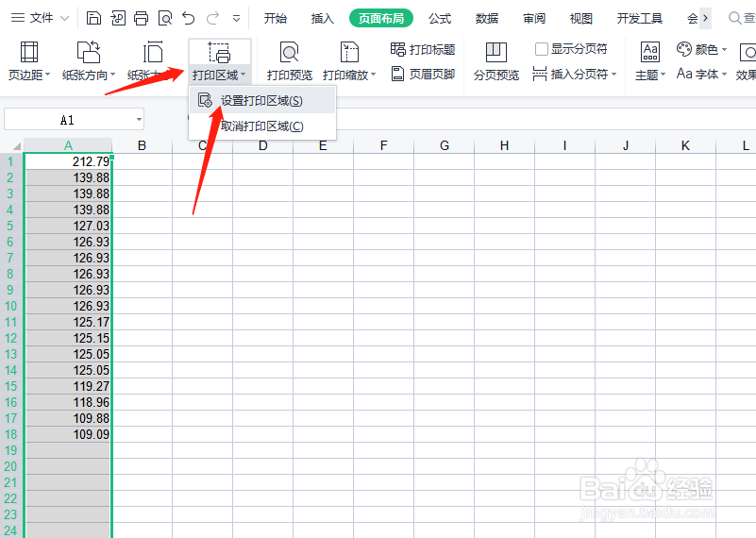Click the 效果 effects icon
Screen dimensions: 756x538
pyautogui.click(x=748, y=52)
